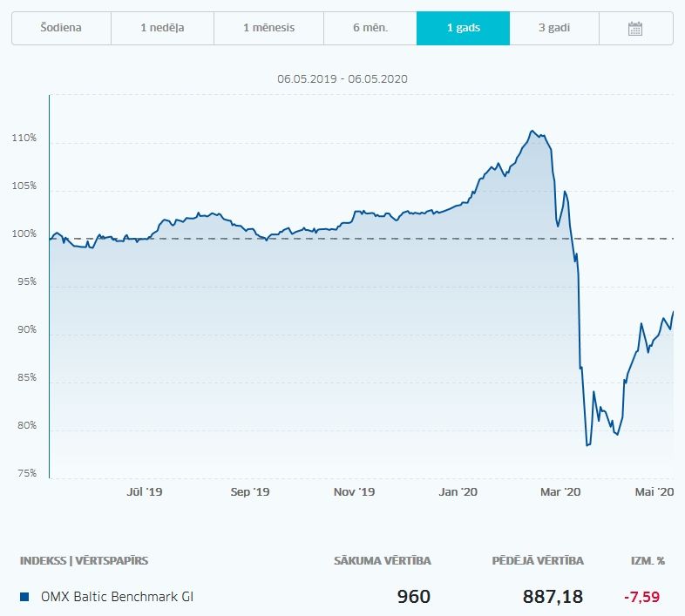Viewport: 685px width, 616px height.
Task: Click the chart's lowest point below 80%
Action: click(x=587, y=445)
